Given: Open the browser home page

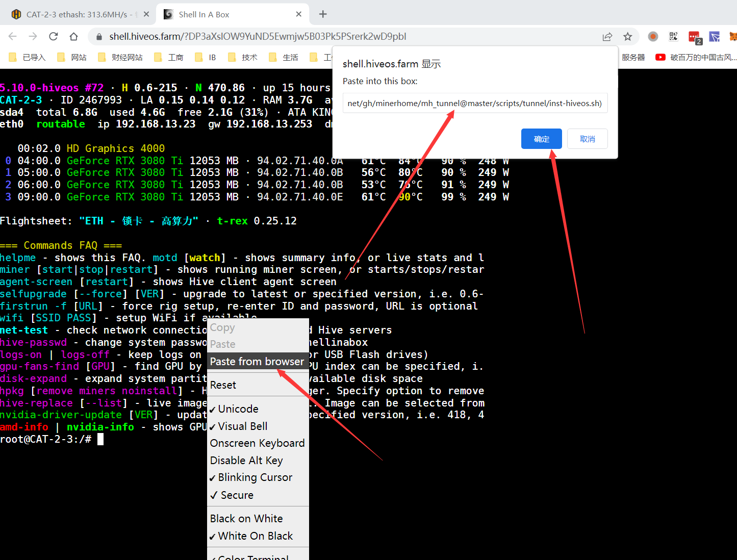Looking at the screenshot, I should (74, 36).
